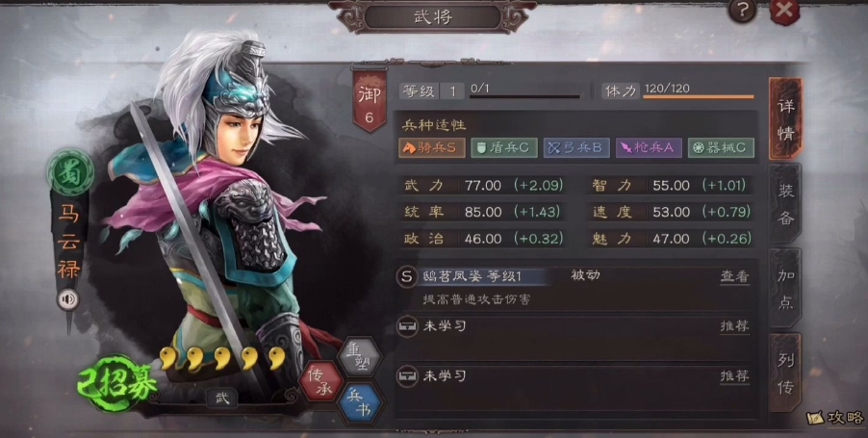The image size is (868, 438).
Task: Tap the S-rank skill icon
Action: [x=407, y=277]
